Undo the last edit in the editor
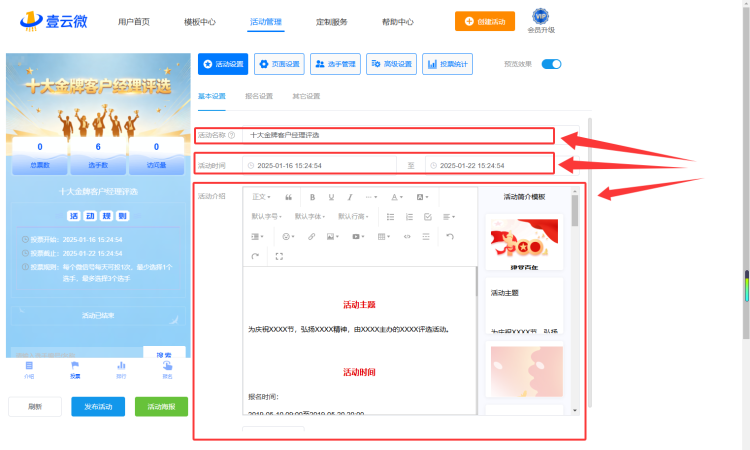750x450 pixels. pyautogui.click(x=450, y=237)
